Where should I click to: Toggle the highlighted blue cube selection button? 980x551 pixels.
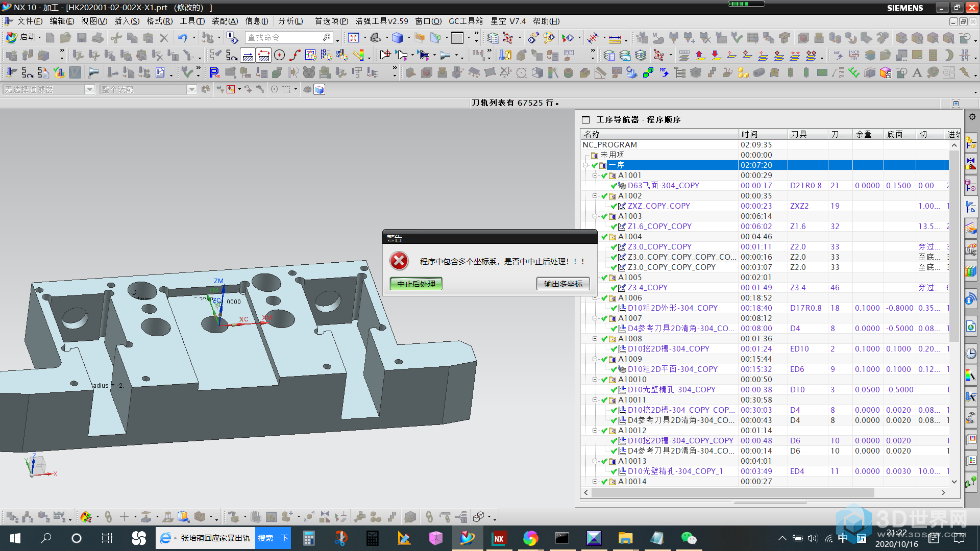(319, 89)
